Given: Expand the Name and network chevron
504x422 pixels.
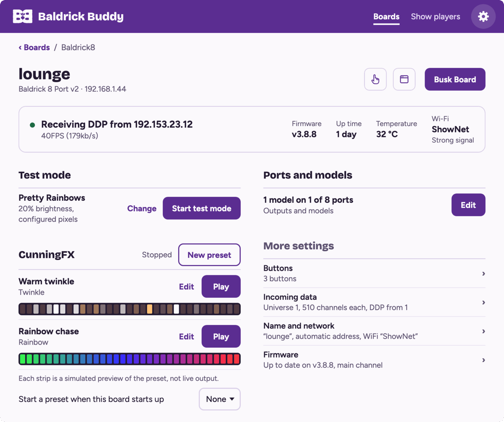Looking at the screenshot, I should 483,331.
